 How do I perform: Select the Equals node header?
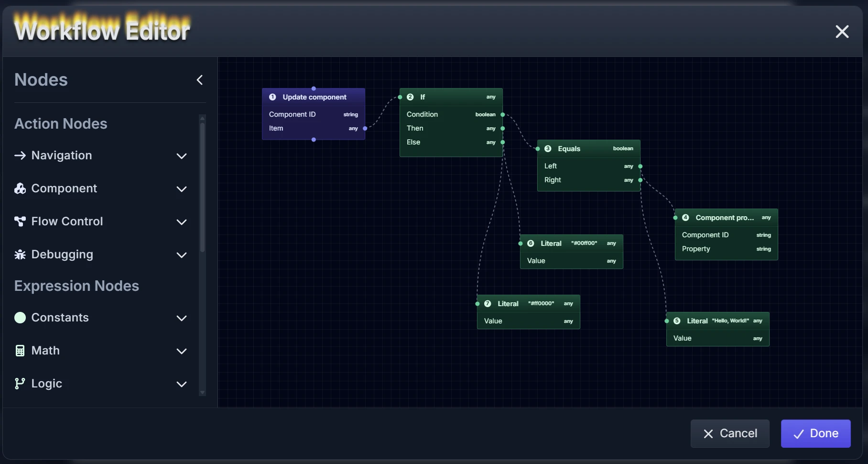tap(589, 149)
